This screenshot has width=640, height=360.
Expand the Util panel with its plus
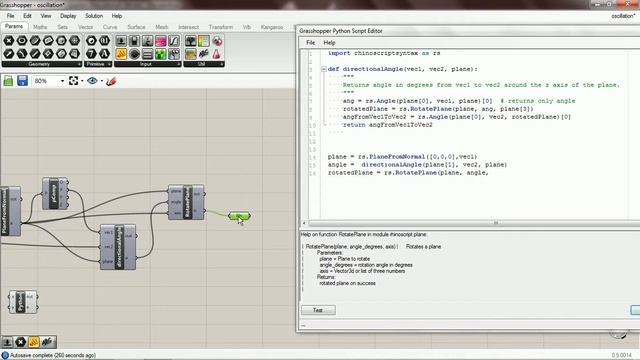221,64
